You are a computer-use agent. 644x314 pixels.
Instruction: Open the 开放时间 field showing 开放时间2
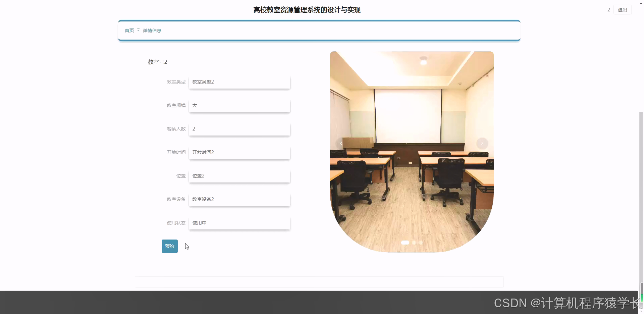click(x=239, y=152)
